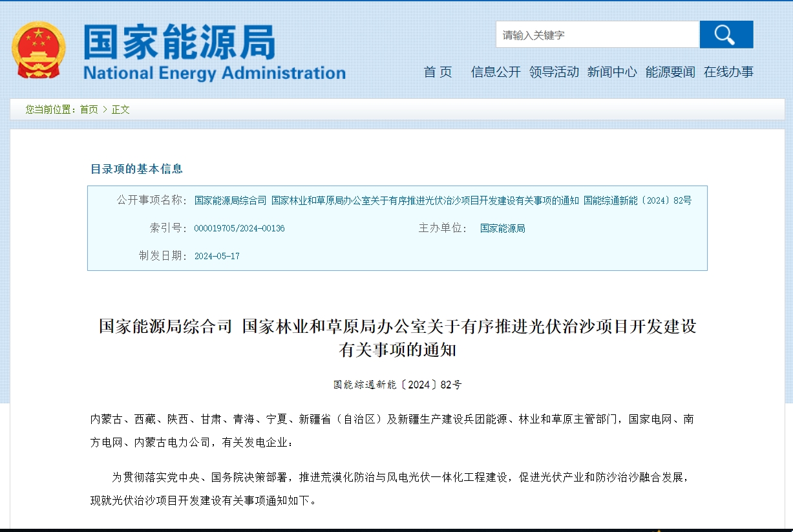This screenshot has width=793, height=532.
Task: Open the 首页 navigation item
Action: pos(438,72)
